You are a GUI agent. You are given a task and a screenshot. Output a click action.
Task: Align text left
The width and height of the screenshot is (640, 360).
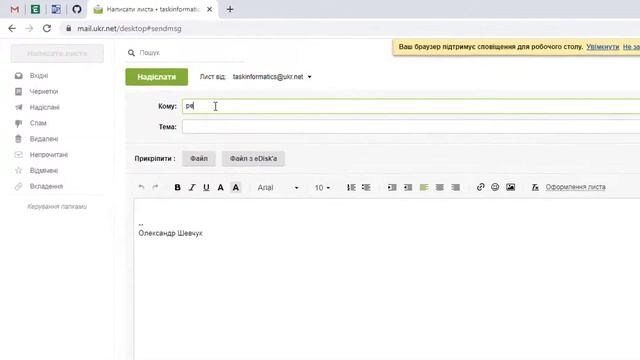pos(424,187)
